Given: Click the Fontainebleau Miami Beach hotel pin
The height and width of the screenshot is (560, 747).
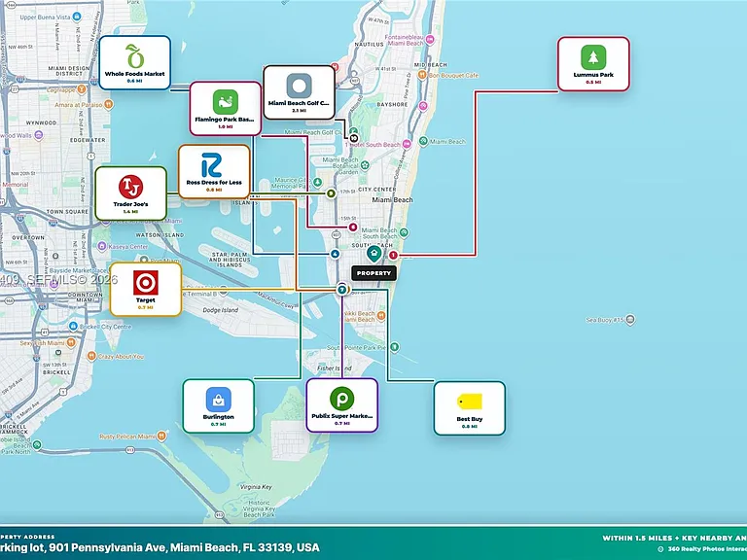Looking at the screenshot, I should (430, 40).
